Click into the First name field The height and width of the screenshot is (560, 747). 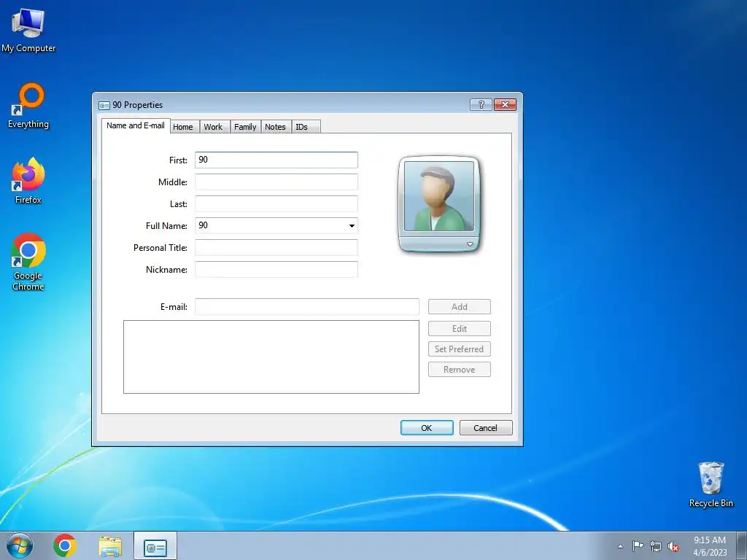pos(276,160)
